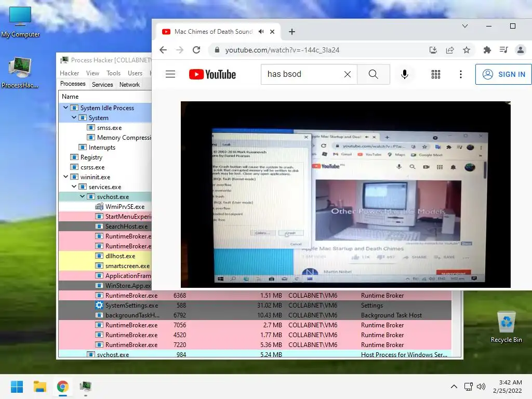Open YouTube hamburger guide menu

pyautogui.click(x=170, y=74)
